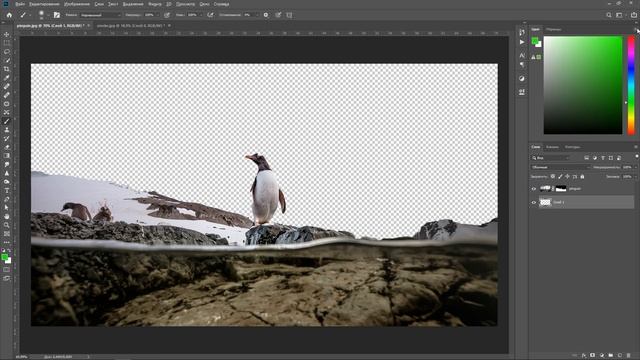Screen dimensions: 640x360
Task: Expand the layer fill arrow
Action: [635, 177]
